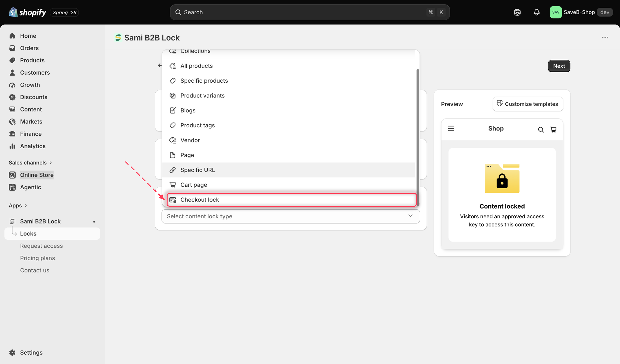The width and height of the screenshot is (620, 364).
Task: Open Locks under Sami B2B Lock
Action: pyautogui.click(x=52, y=234)
